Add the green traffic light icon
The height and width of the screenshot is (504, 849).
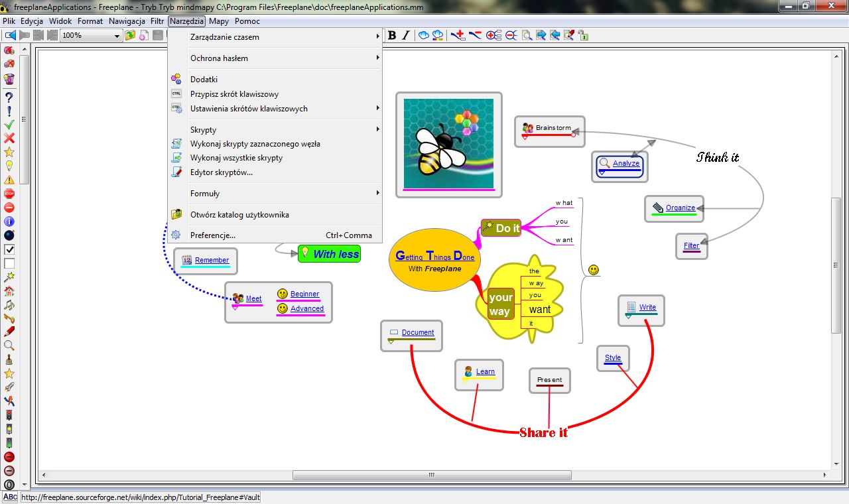9,443
